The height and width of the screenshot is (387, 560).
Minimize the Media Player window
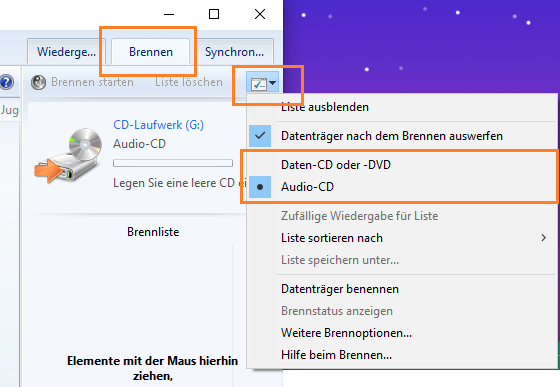pyautogui.click(x=169, y=15)
